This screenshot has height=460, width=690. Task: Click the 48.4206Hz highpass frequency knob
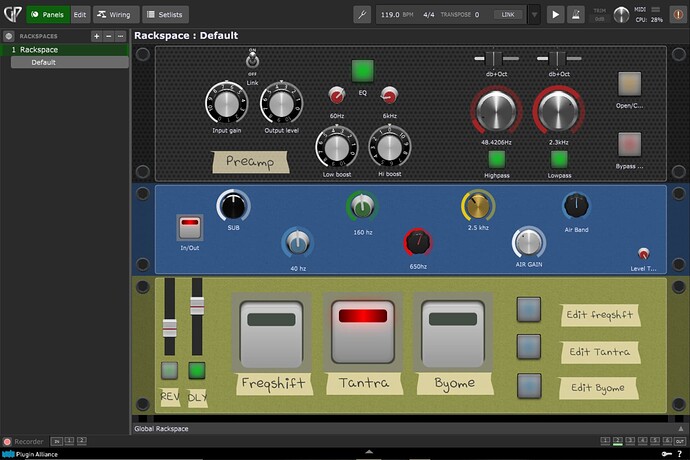click(496, 110)
